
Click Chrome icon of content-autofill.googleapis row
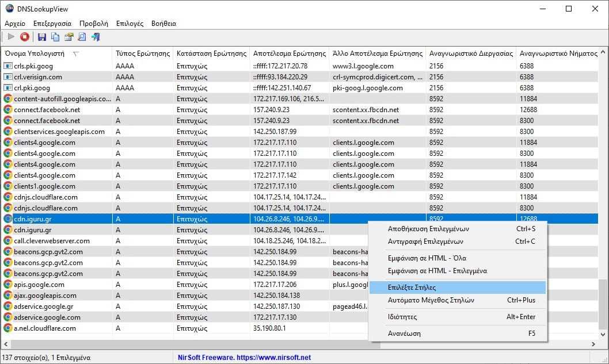pyautogui.click(x=7, y=99)
